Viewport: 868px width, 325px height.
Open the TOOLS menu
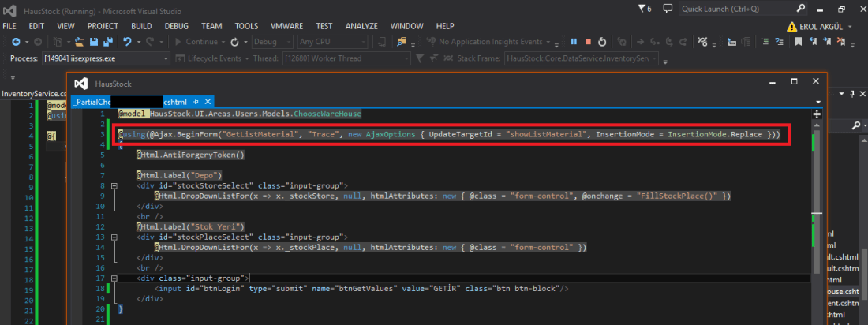246,26
